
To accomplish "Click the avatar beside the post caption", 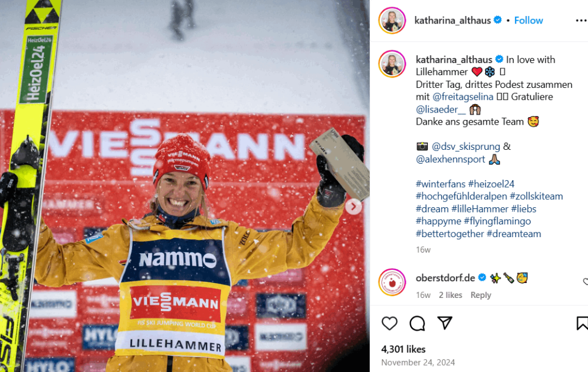I will [x=392, y=64].
